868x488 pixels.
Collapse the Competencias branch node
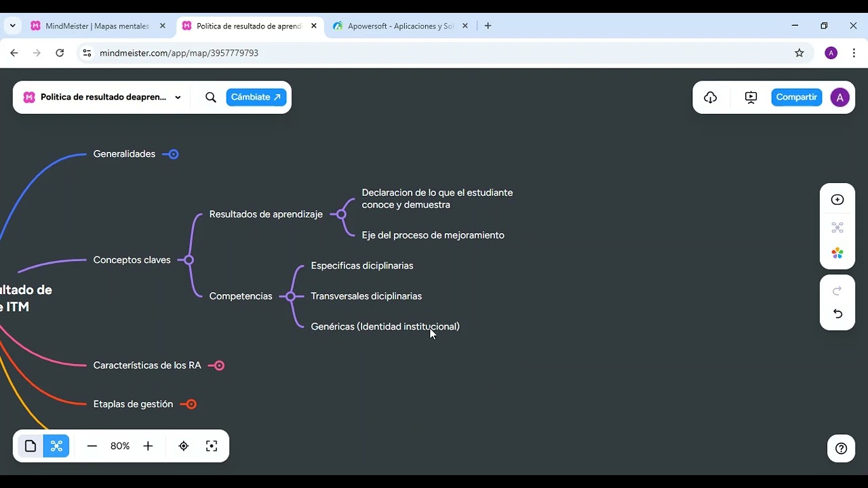(290, 296)
